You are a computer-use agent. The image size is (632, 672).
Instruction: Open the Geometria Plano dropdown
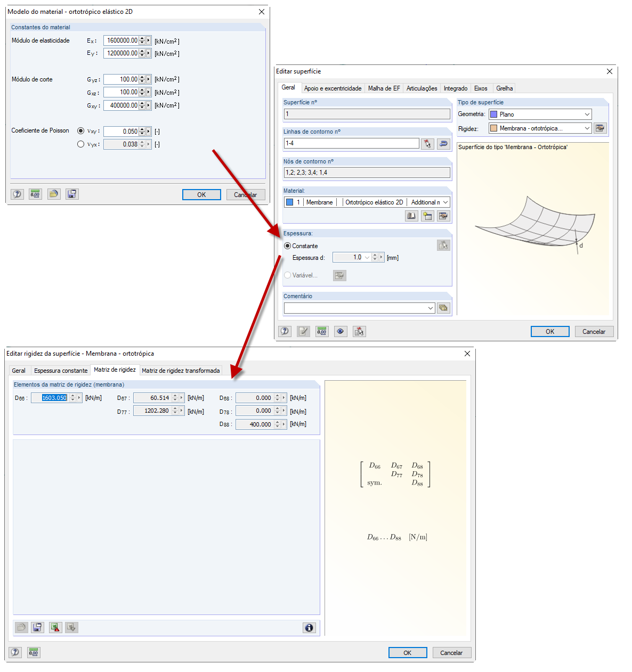coord(587,114)
